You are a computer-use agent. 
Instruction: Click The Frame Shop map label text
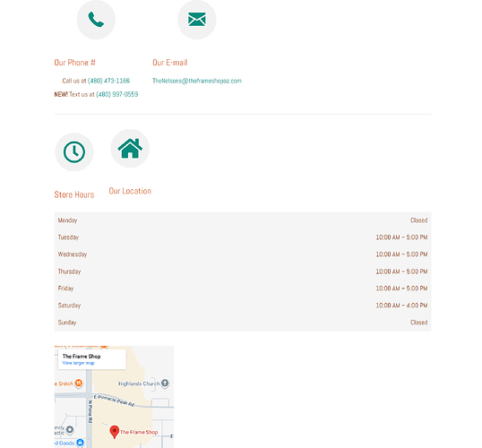pyautogui.click(x=139, y=432)
